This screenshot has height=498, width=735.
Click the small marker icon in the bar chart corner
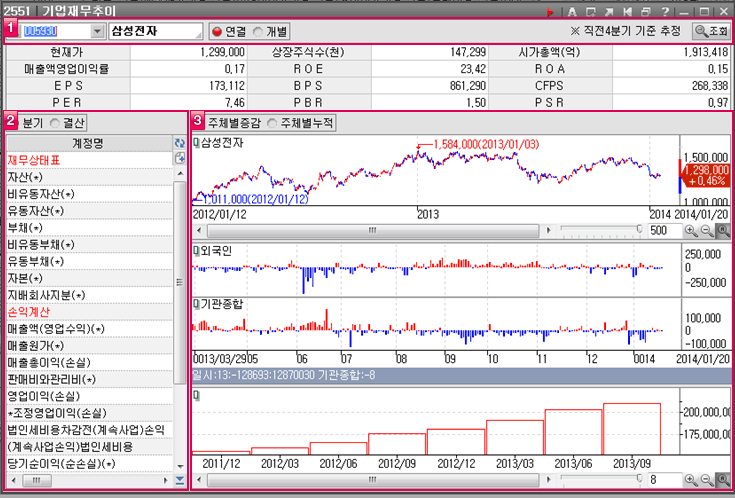(x=196, y=396)
